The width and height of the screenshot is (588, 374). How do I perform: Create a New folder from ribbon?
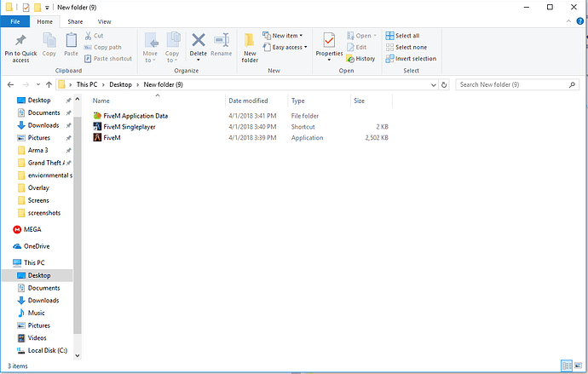click(x=250, y=47)
